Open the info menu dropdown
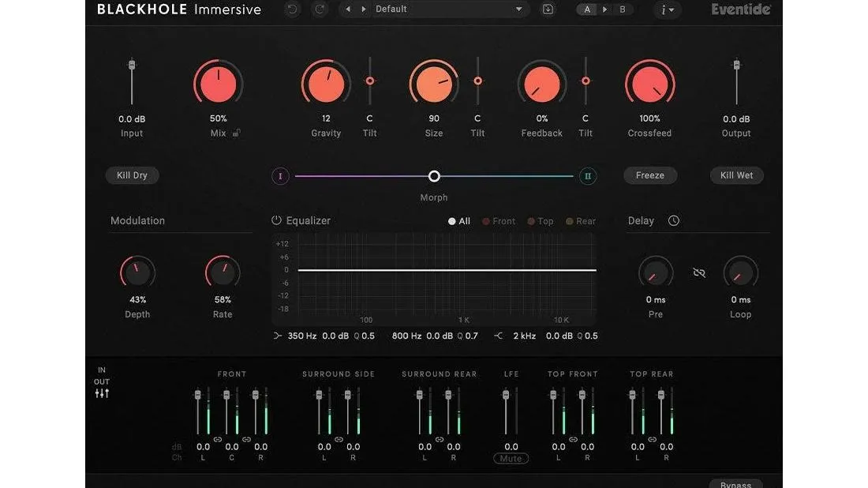The width and height of the screenshot is (868, 488). (x=667, y=9)
